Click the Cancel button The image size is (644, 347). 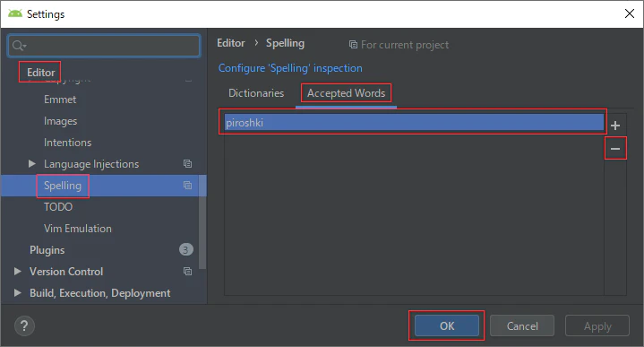[x=522, y=325]
